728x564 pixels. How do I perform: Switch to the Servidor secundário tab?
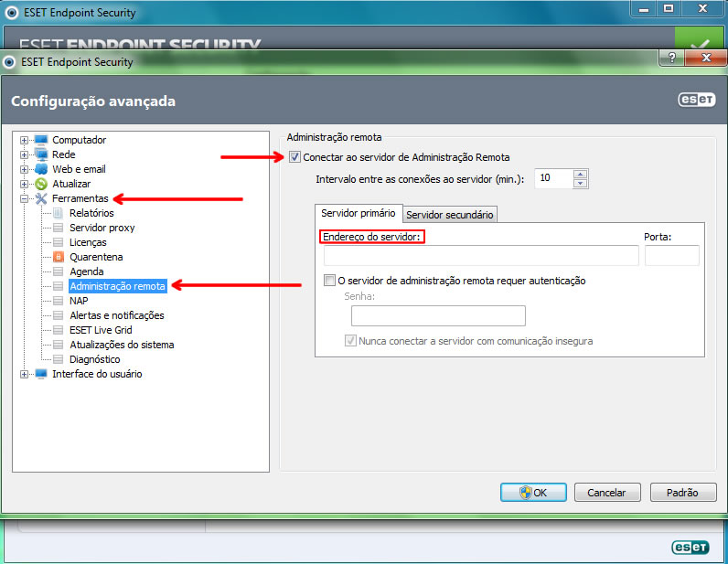tap(449, 215)
